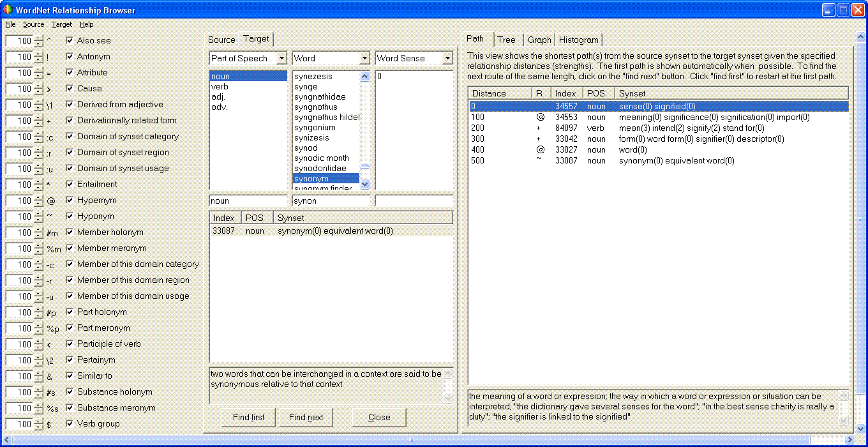Open the File menu
Viewport: 868px width, 447px height.
pyautogui.click(x=10, y=24)
